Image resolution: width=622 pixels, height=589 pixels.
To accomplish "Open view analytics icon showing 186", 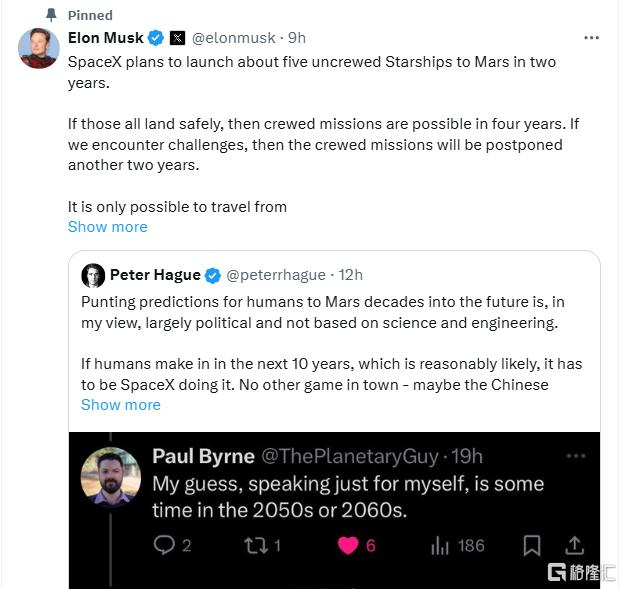I will (x=440, y=545).
